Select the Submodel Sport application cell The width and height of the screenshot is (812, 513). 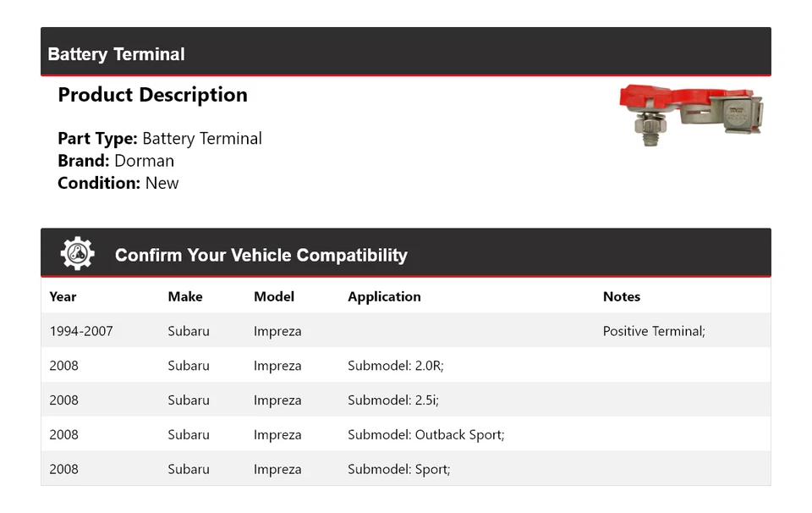[x=398, y=470]
